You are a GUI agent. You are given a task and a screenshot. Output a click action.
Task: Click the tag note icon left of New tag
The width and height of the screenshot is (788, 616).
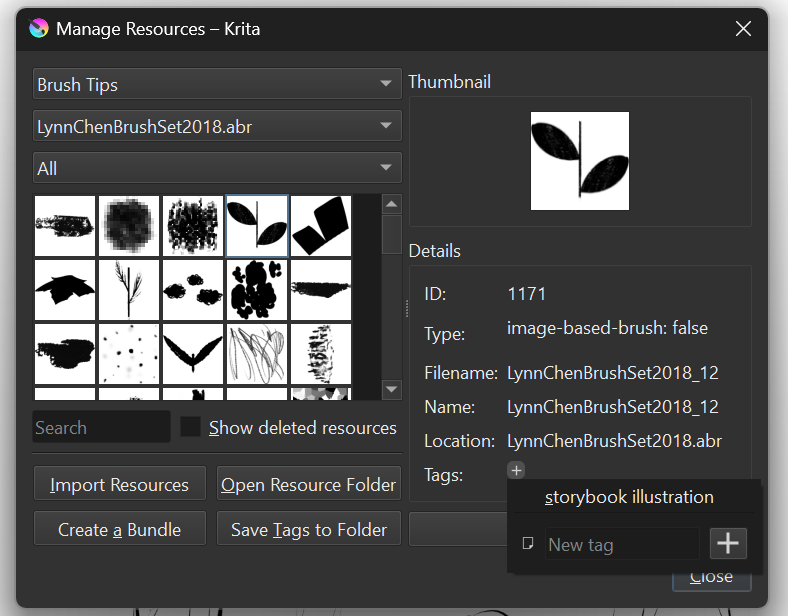pos(528,544)
